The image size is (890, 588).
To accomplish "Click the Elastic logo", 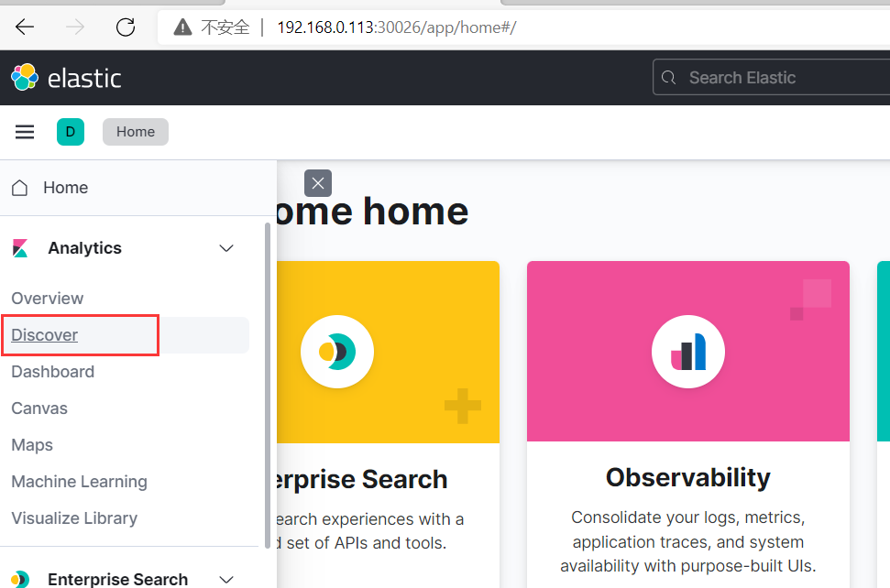I will click(66, 78).
